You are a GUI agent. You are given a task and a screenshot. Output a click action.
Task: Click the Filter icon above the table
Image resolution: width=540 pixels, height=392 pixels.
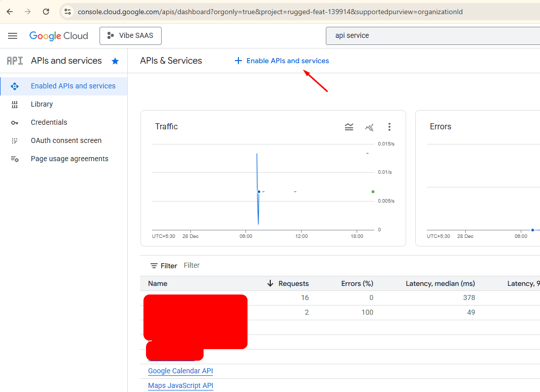(x=154, y=266)
